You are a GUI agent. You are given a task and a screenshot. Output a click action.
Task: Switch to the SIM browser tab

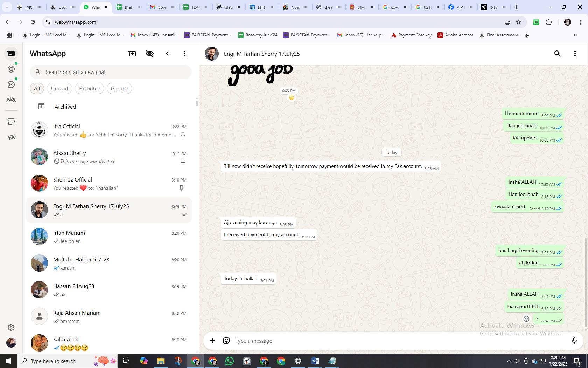coord(362,7)
